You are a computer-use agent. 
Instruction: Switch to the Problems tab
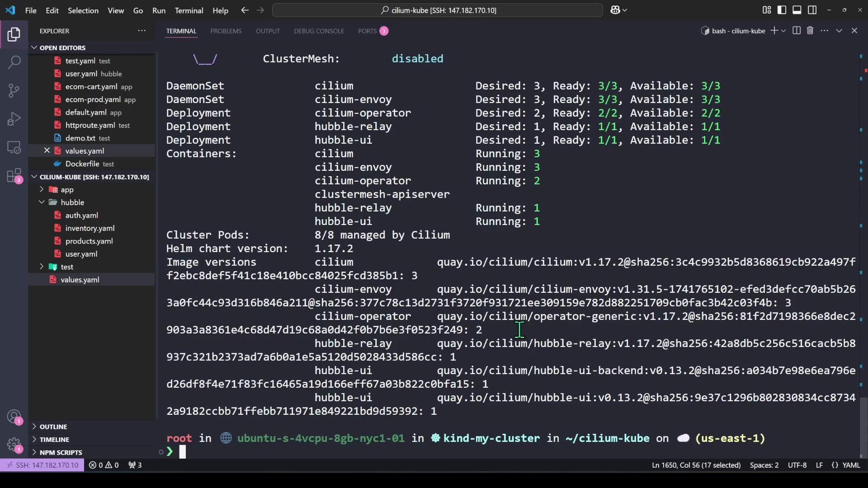pos(226,31)
